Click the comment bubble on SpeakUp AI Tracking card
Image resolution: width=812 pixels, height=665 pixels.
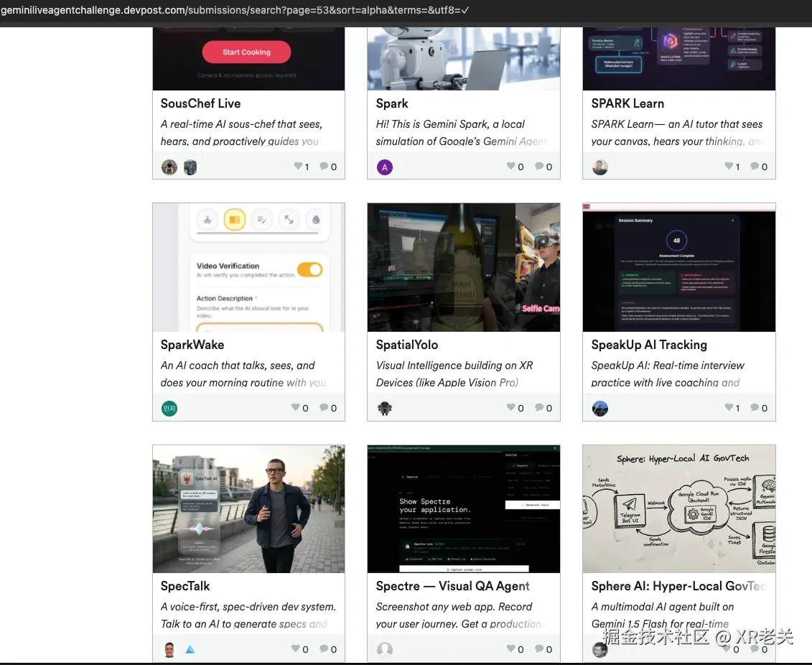755,407
